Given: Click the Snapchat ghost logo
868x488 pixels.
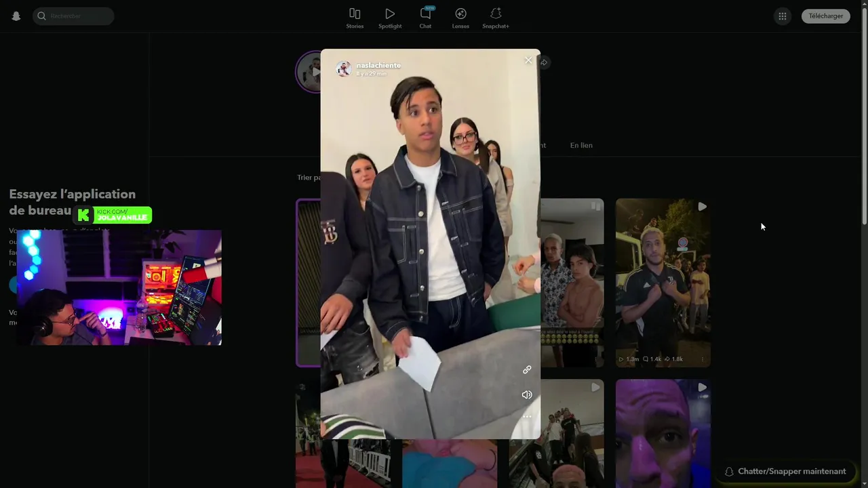Looking at the screenshot, I should (x=16, y=16).
